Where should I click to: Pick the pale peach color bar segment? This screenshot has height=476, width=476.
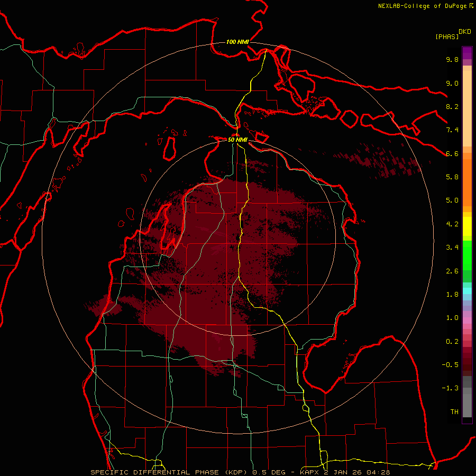pos(467,109)
